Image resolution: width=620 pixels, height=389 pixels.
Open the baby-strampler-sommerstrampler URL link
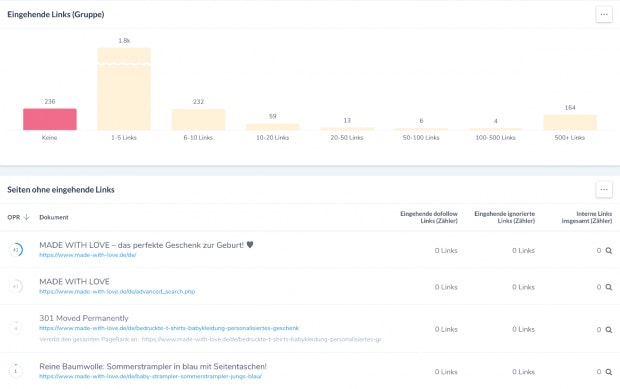tap(150, 376)
